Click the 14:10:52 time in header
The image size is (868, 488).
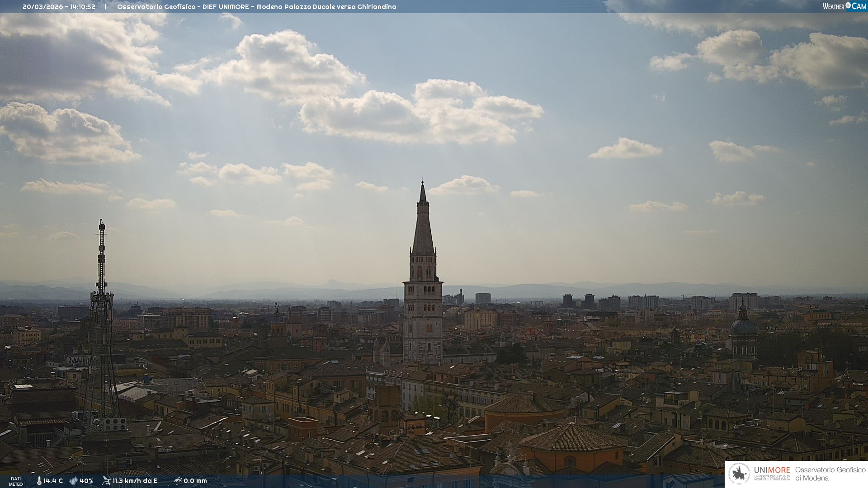click(82, 7)
